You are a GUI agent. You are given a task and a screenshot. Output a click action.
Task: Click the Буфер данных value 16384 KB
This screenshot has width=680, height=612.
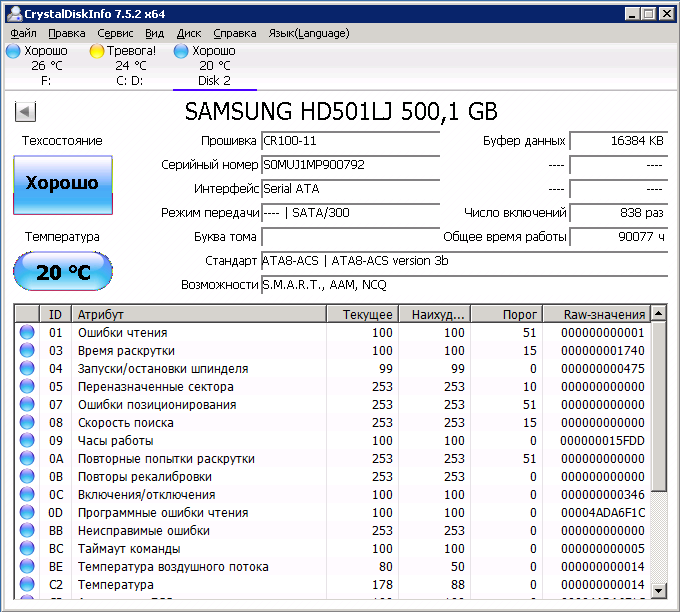pos(618,141)
